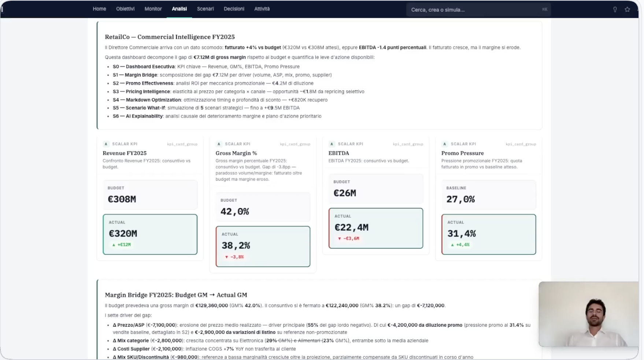Click the 31,4% actual promo pressure value
Viewport: 644px width, 360px height.
(x=462, y=234)
